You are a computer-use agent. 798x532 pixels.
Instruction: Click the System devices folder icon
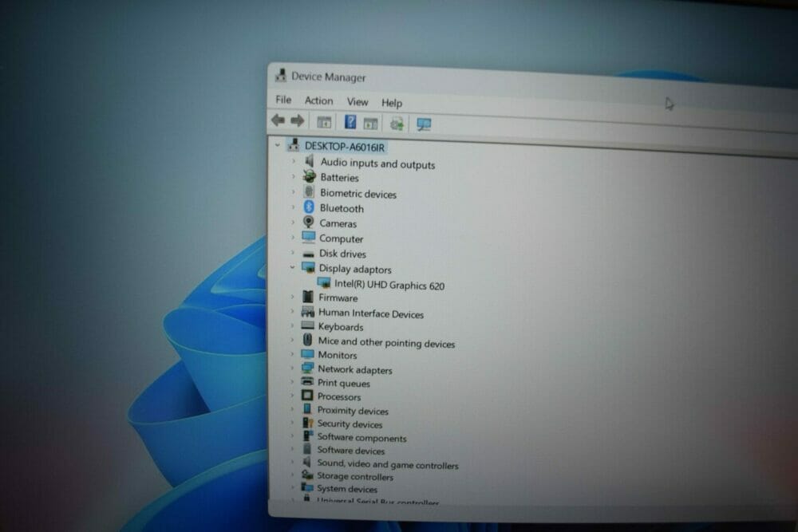(x=306, y=487)
